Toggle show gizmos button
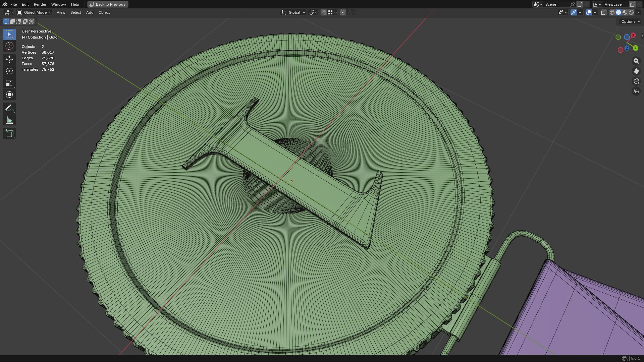644x362 pixels. click(x=574, y=12)
